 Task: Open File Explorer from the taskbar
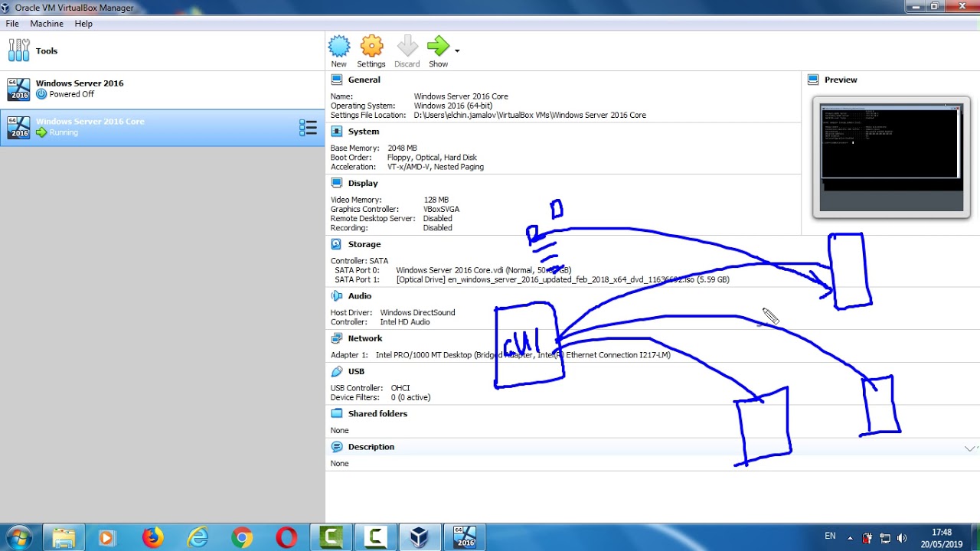(64, 538)
